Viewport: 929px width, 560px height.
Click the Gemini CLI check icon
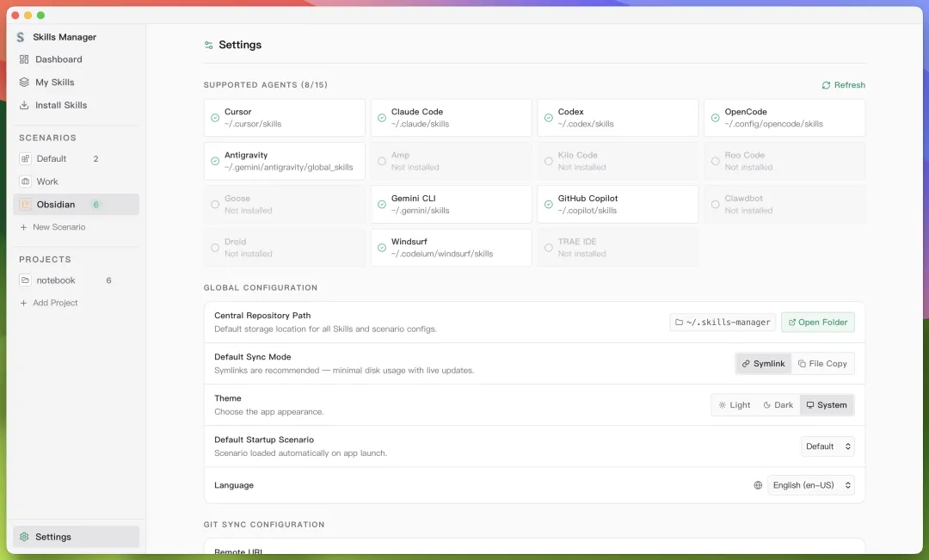382,205
